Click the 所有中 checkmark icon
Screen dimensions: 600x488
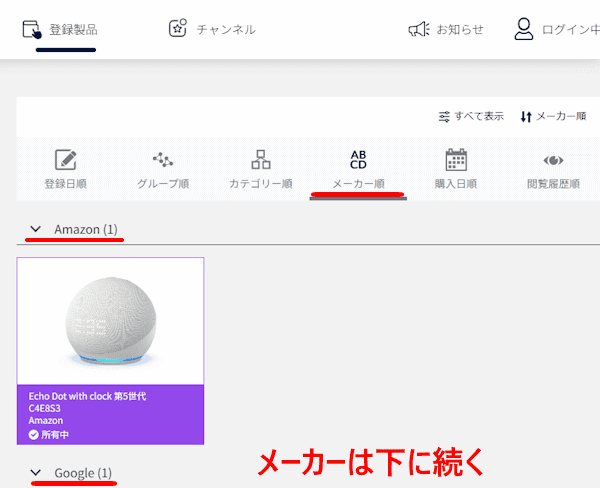34,434
